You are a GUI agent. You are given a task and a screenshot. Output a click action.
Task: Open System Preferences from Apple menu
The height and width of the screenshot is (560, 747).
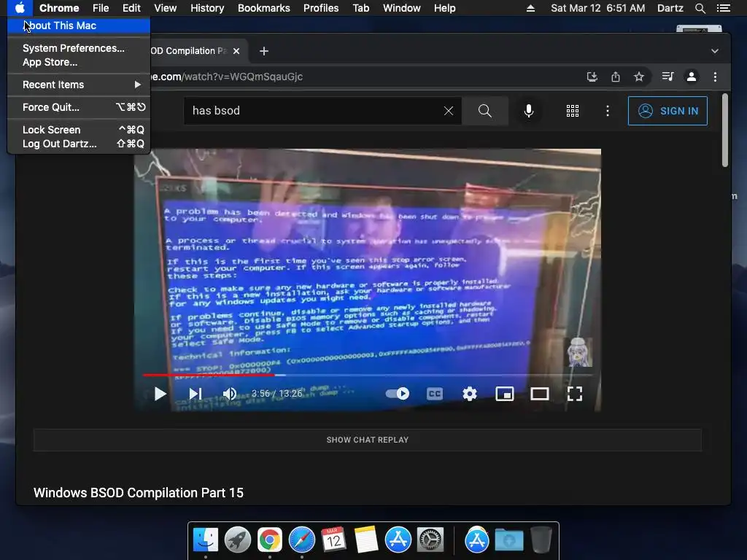[79, 48]
